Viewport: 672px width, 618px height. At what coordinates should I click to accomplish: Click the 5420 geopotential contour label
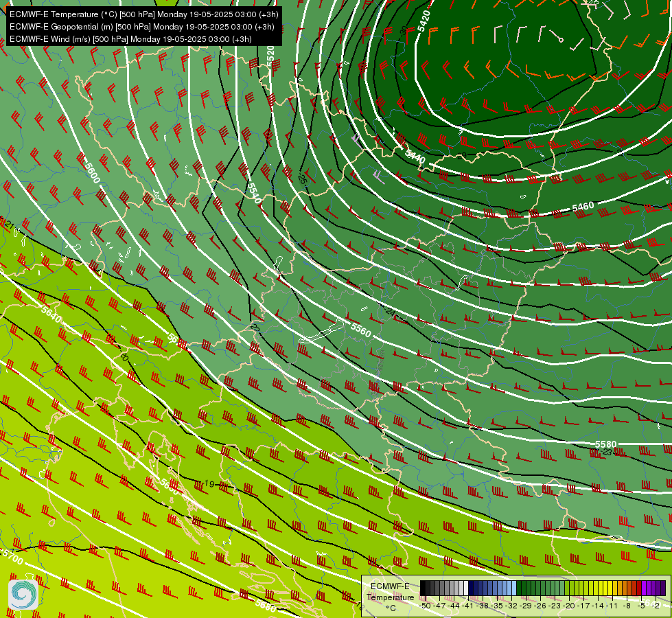[x=424, y=21]
